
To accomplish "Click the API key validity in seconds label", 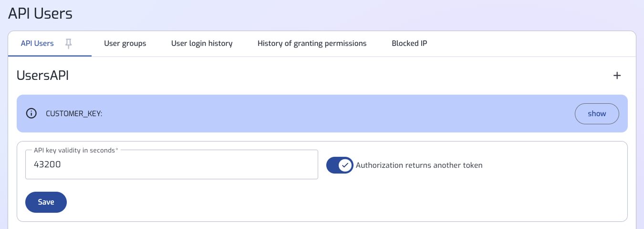I will tap(75, 150).
